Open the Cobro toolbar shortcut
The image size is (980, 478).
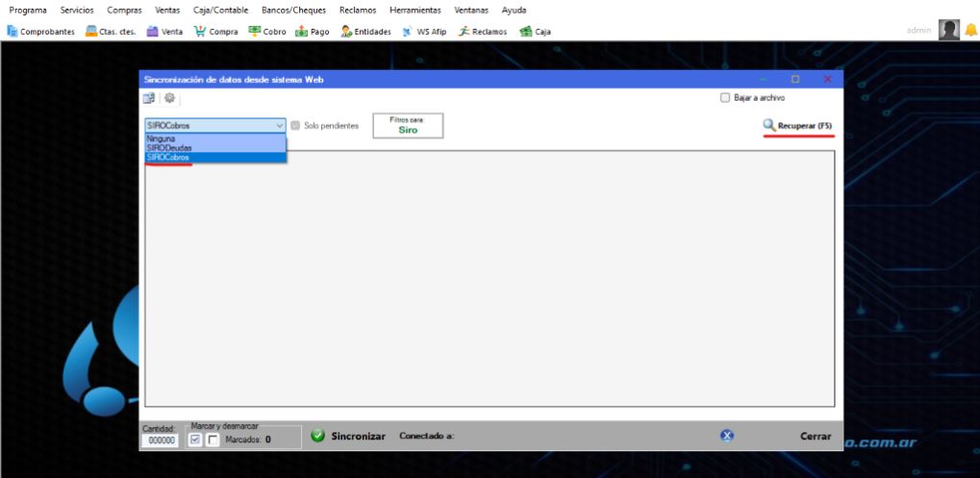click(267, 31)
